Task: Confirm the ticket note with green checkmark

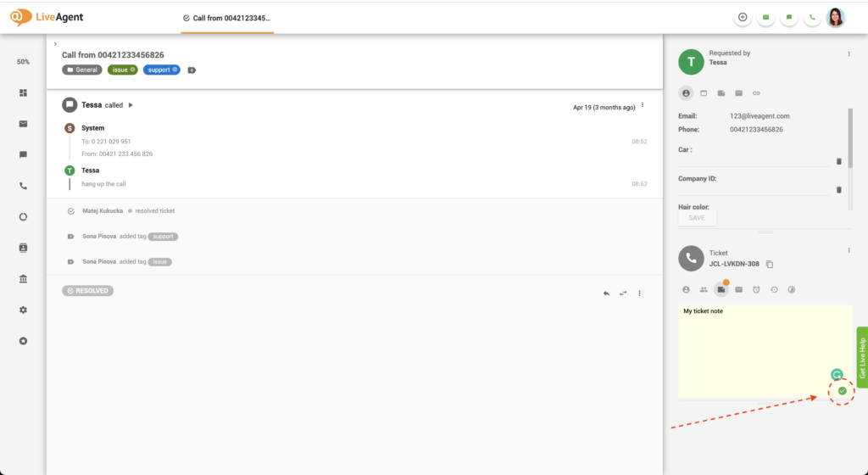Action: coord(842,390)
